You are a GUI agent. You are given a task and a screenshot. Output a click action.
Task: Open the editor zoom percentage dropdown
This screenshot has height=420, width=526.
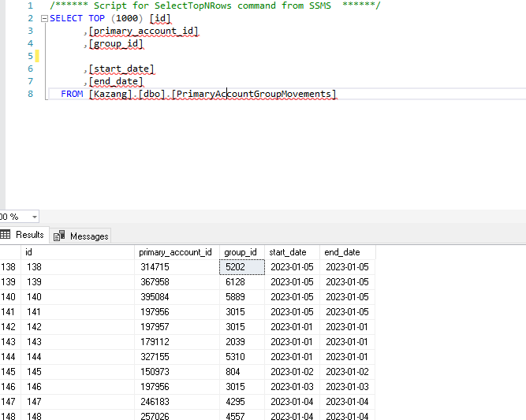[34, 217]
